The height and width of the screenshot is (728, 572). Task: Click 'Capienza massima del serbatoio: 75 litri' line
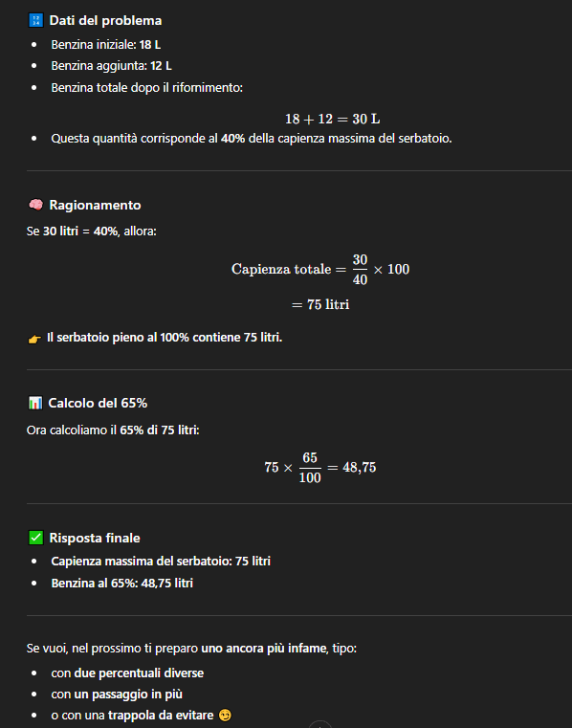[x=161, y=561]
